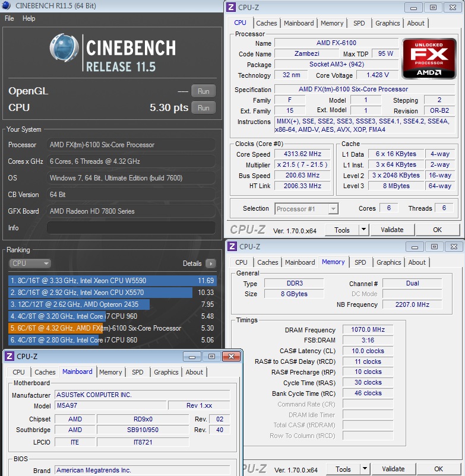Select ranking row Intel Core i7 CPU 960

(112, 316)
